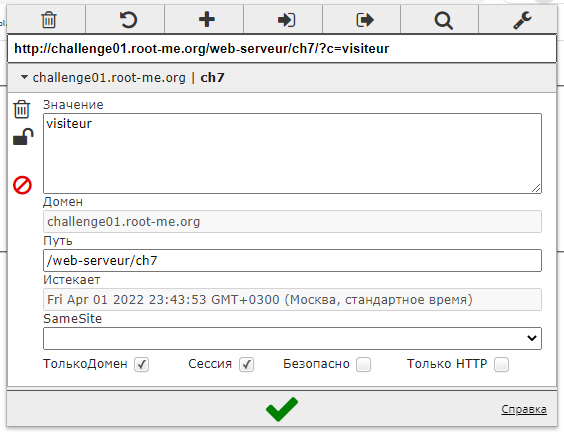The height and width of the screenshot is (435, 564).
Task: Click the Путь path input field
Action: (292, 260)
